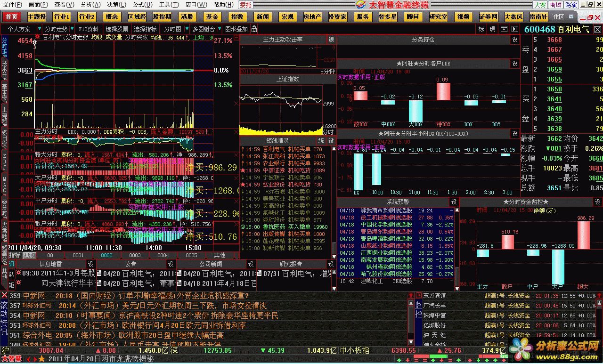Screen dimensions: 603x364
Task: Open the 帮助(H) menu
Action: tap(223, 5)
